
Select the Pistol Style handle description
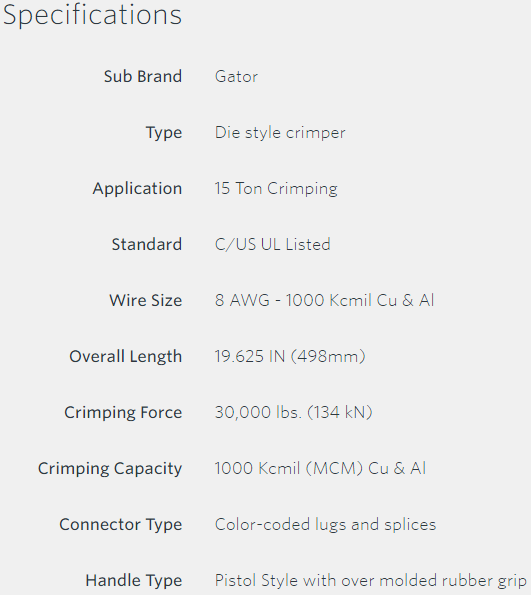click(x=370, y=581)
